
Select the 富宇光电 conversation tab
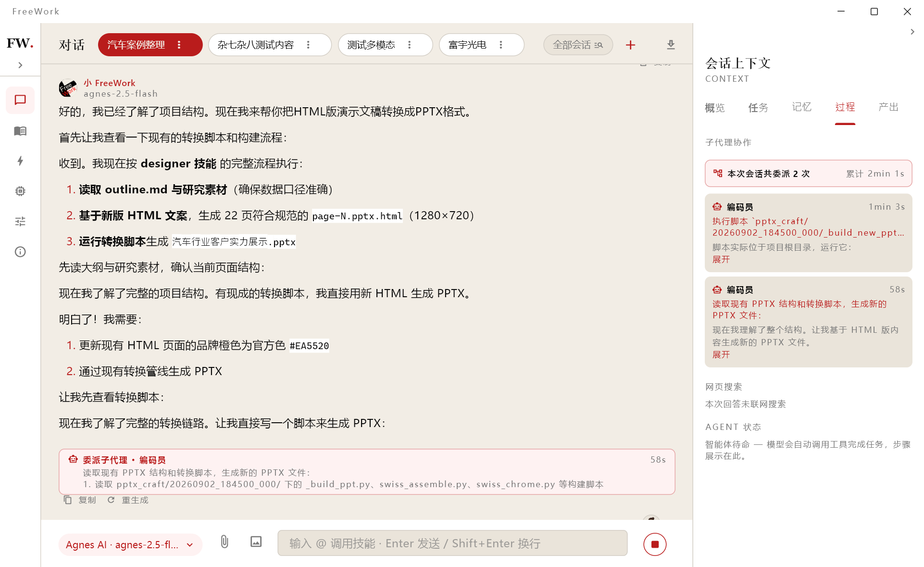click(x=467, y=45)
